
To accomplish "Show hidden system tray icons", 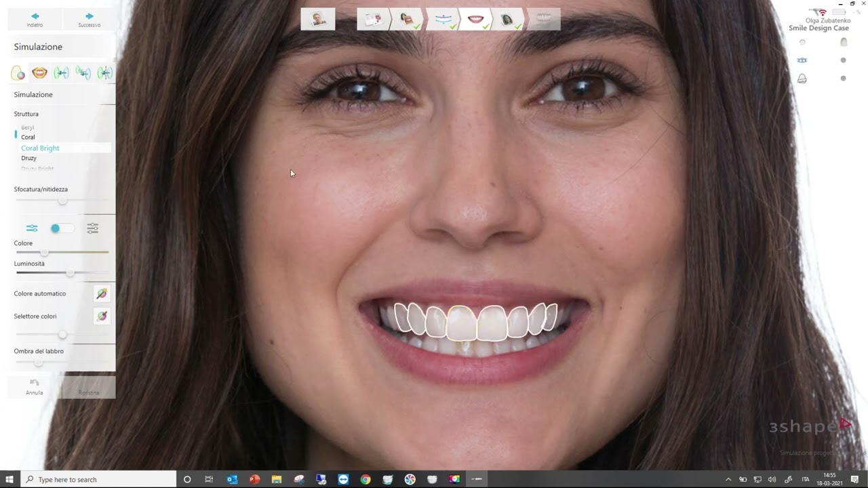I will (x=728, y=479).
